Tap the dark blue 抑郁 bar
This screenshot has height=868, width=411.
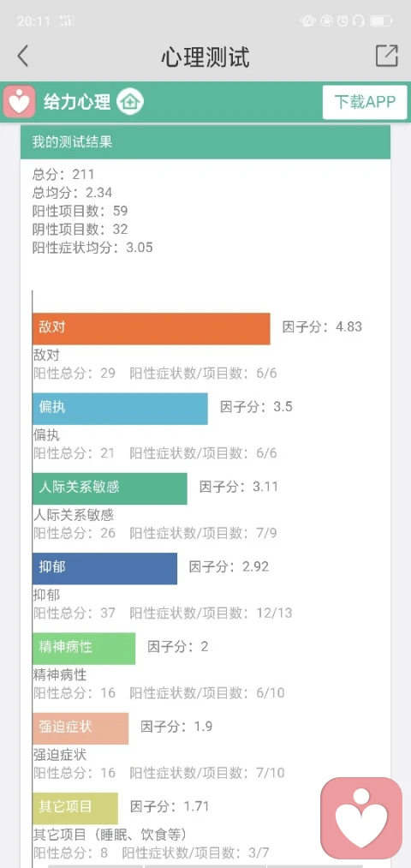104,568
